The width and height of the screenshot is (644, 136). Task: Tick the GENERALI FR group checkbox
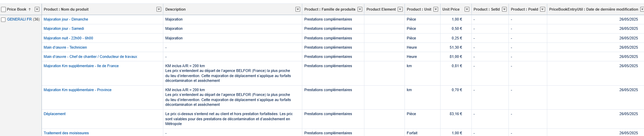(x=3, y=20)
